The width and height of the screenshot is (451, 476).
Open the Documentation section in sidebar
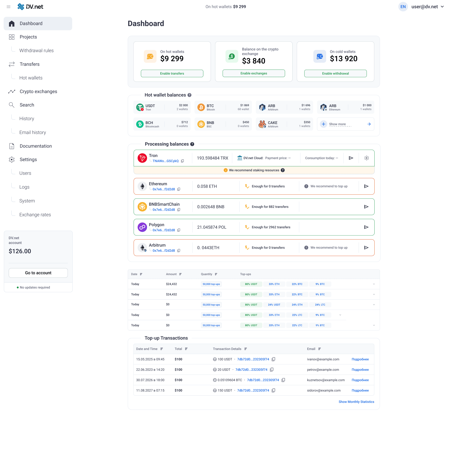[36, 146]
